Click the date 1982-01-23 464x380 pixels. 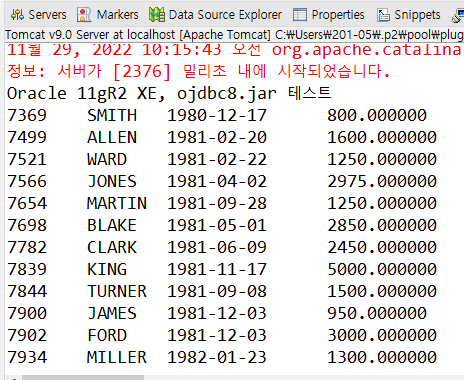tap(217, 357)
